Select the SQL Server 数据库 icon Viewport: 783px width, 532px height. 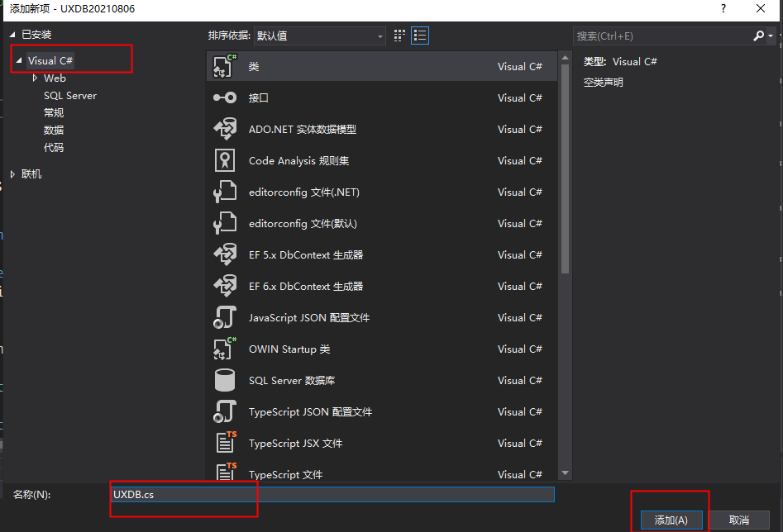225,380
